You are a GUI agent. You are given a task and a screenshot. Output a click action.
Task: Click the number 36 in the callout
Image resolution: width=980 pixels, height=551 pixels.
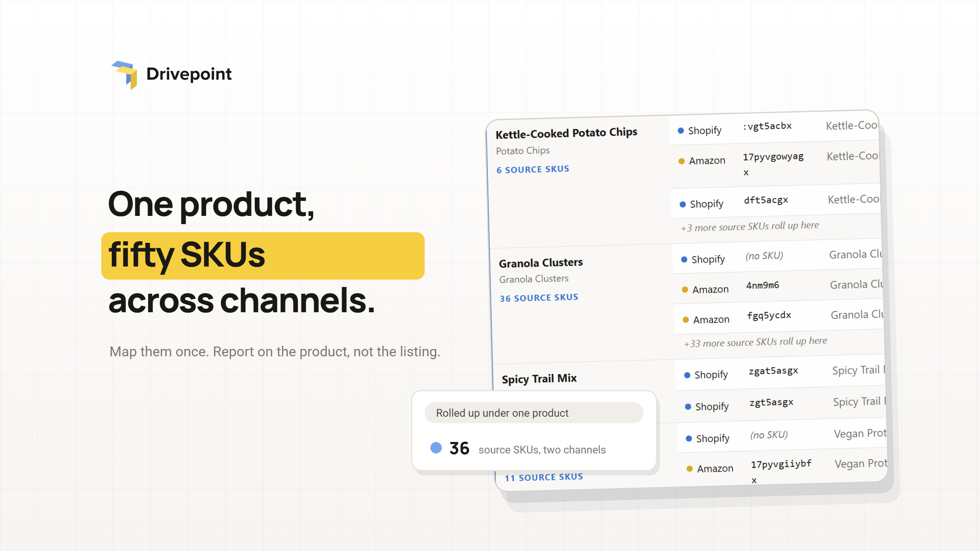click(459, 449)
